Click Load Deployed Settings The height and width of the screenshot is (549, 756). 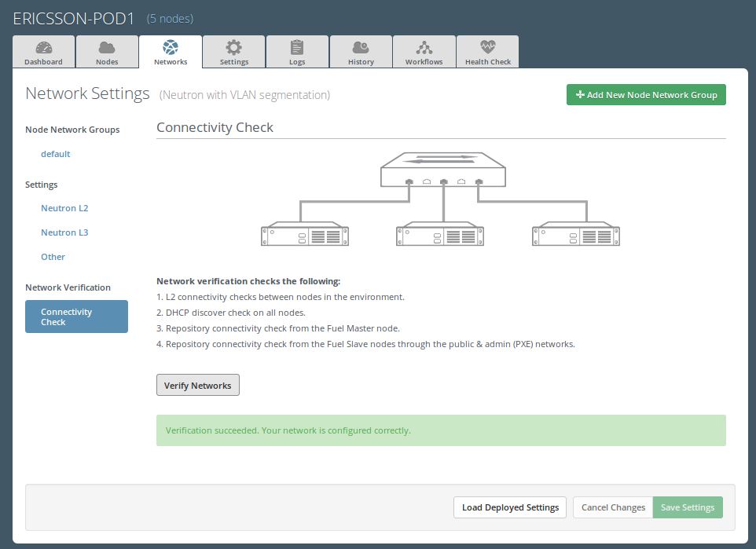pyautogui.click(x=510, y=507)
